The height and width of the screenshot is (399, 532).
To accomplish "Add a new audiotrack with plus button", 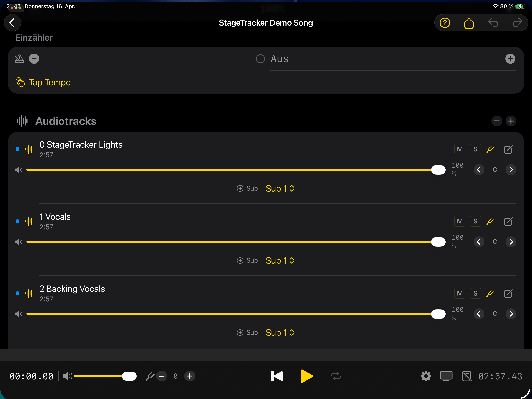I will [x=511, y=121].
